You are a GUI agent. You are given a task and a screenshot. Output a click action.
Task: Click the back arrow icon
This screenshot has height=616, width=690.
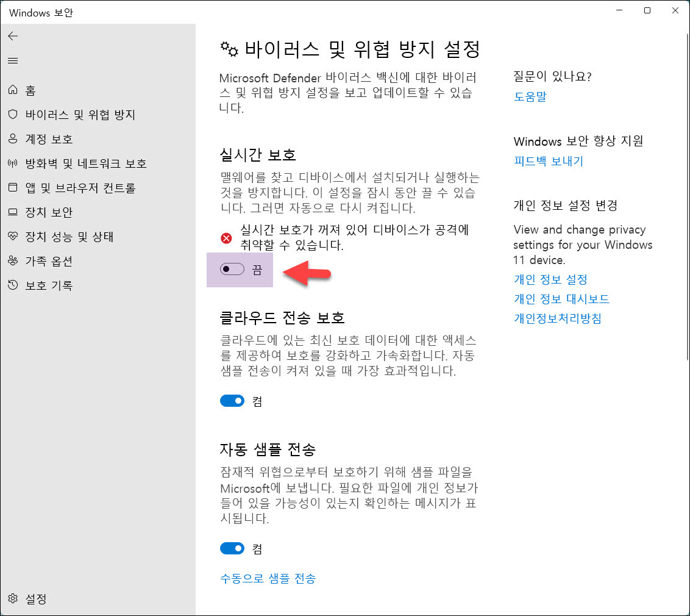(x=13, y=36)
